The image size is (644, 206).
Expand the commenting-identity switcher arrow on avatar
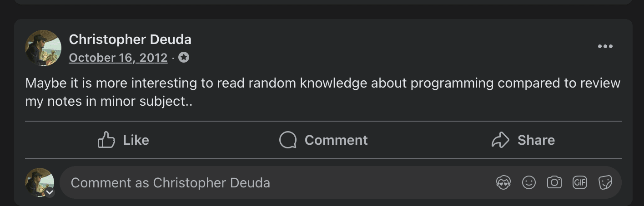(x=50, y=192)
